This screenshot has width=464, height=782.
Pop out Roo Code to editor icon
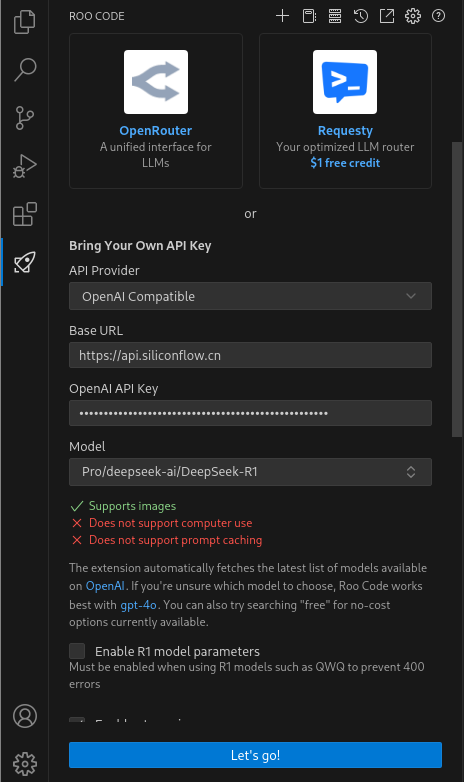[387, 16]
